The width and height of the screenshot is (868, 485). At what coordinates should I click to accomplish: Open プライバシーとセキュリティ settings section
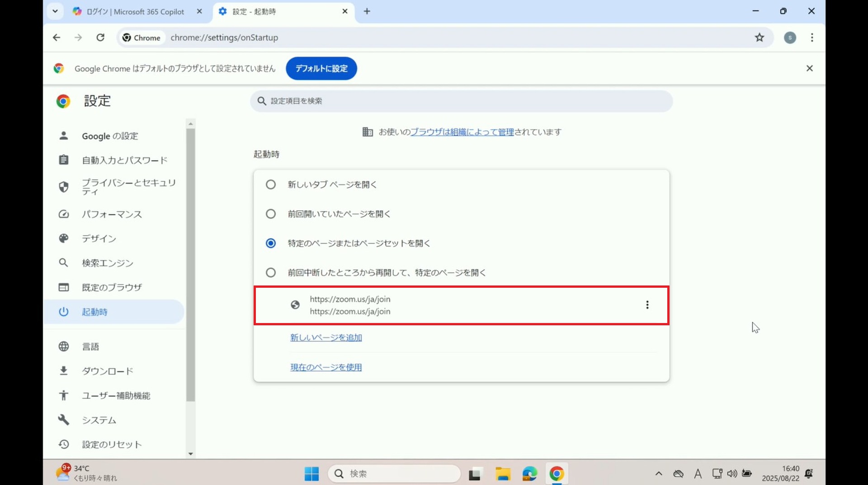[128, 187]
